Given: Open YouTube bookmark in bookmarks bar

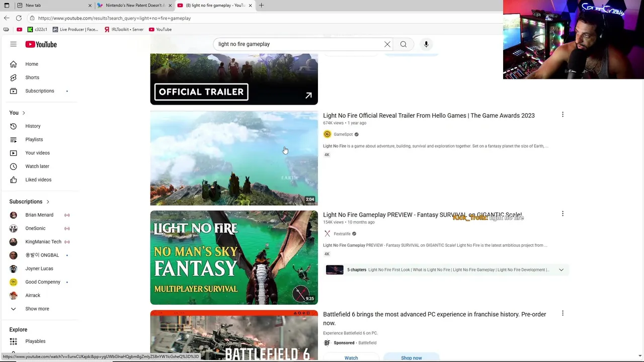Looking at the screenshot, I should [160, 30].
